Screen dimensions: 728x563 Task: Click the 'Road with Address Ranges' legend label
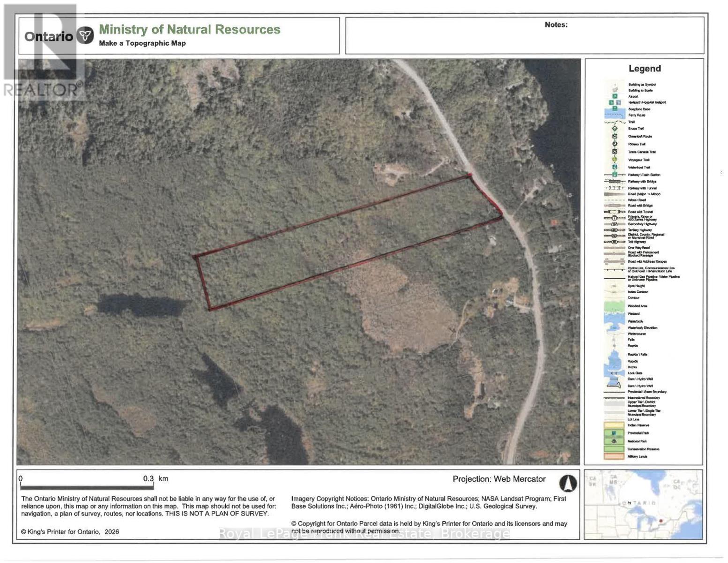pos(647,261)
